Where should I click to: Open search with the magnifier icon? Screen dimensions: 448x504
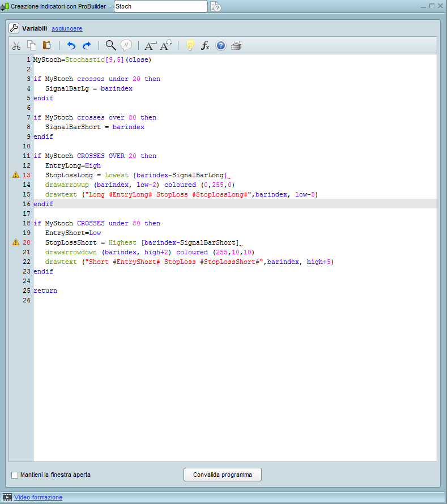111,45
